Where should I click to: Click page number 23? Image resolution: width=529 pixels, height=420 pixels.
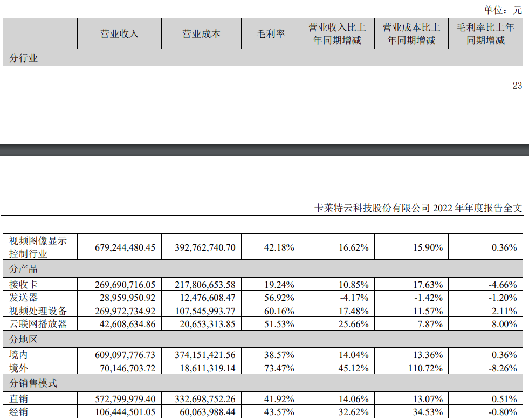[x=517, y=86]
